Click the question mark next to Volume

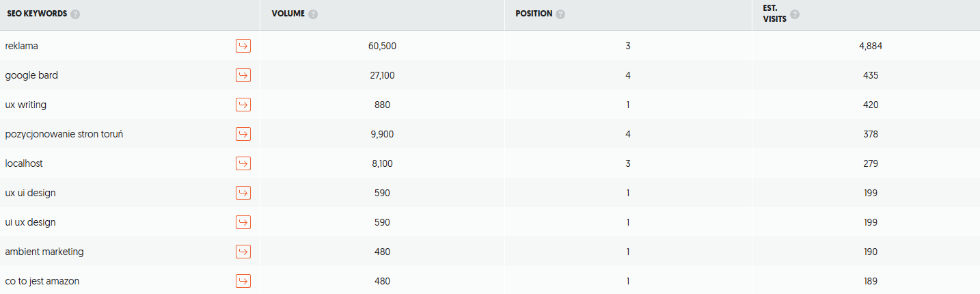[313, 14]
